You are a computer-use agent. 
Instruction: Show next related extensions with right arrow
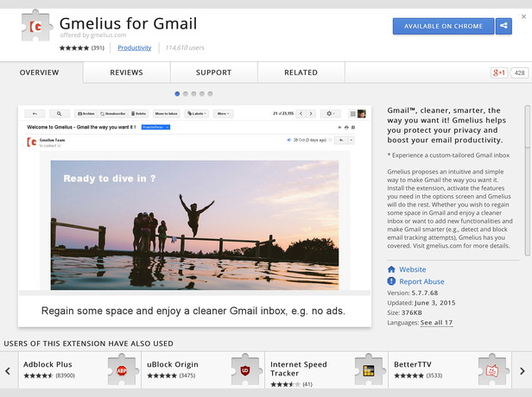[522, 370]
